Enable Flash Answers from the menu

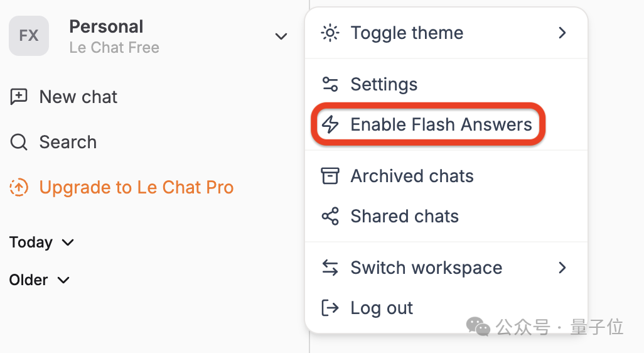click(428, 124)
